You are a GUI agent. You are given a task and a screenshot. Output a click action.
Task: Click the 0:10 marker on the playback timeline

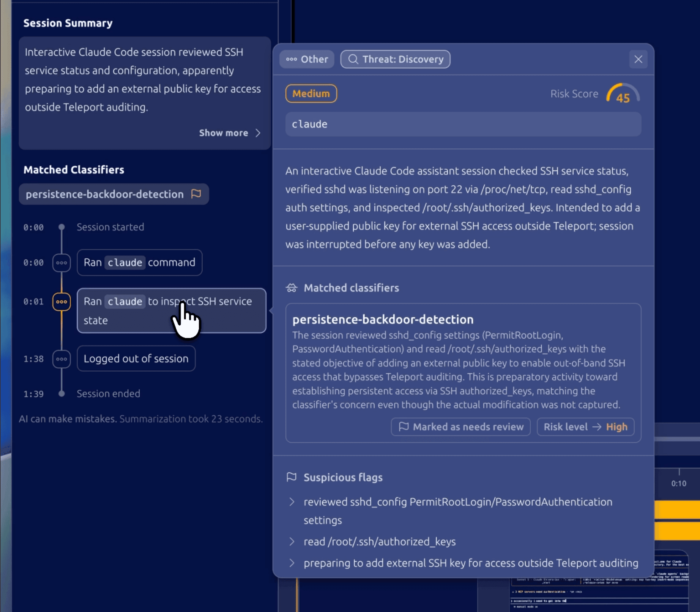tap(679, 483)
